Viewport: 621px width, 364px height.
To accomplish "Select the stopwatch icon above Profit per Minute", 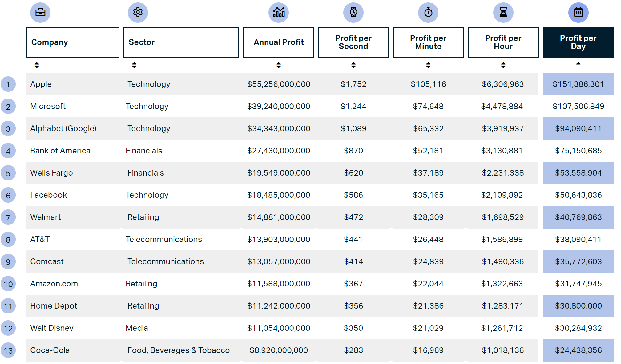I will tap(428, 13).
